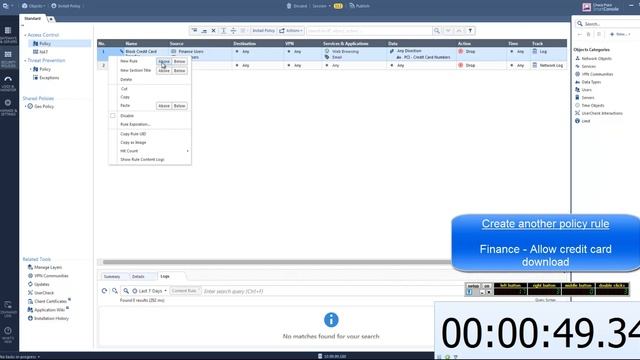Open a new policy tab with plus

point(51,19)
